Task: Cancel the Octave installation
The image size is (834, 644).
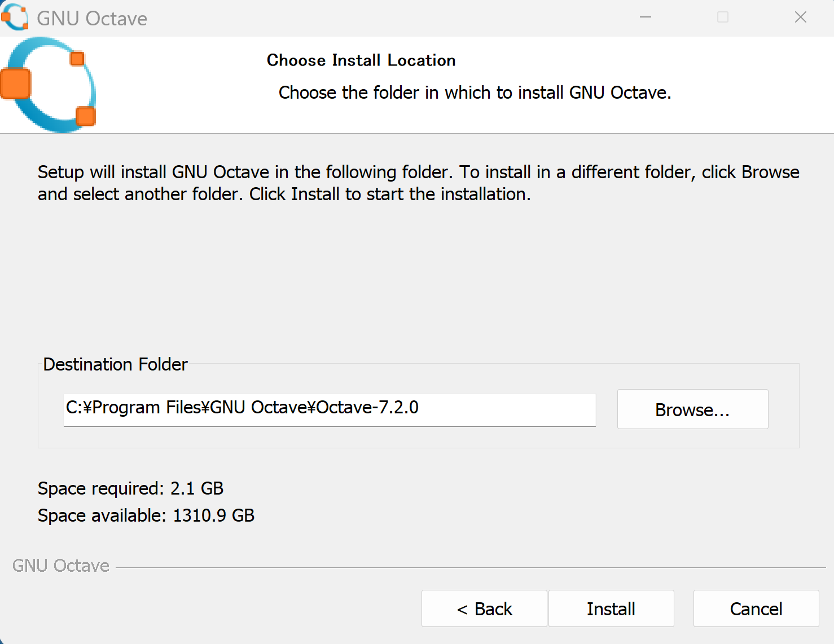Action: click(x=756, y=608)
